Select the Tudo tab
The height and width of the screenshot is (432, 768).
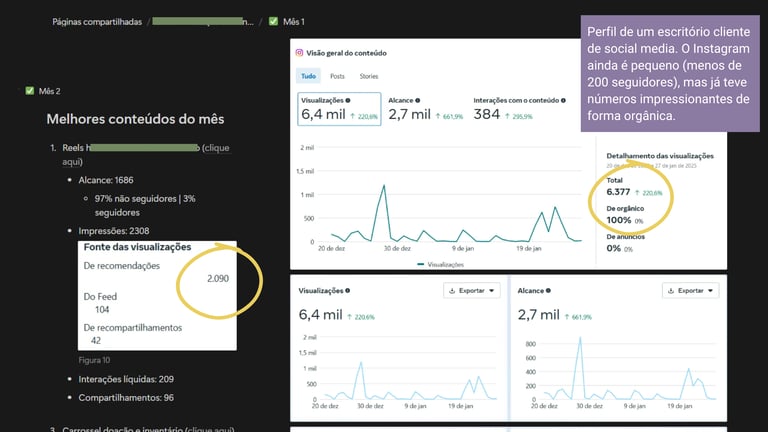tap(308, 76)
